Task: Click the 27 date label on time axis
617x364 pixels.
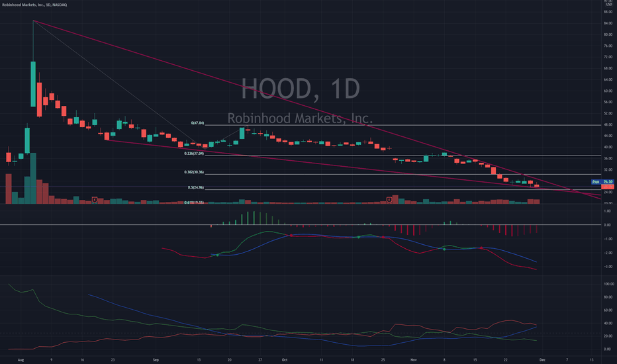Action: (260, 359)
